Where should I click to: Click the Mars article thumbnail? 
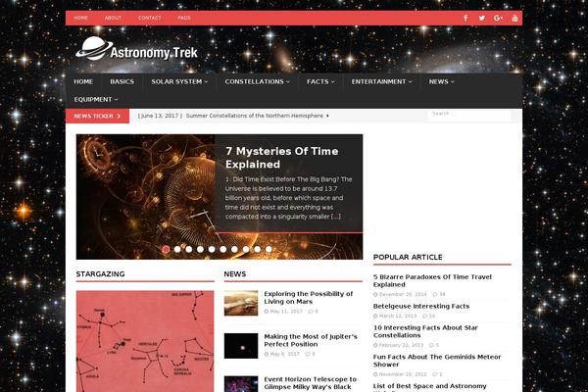pos(241,303)
